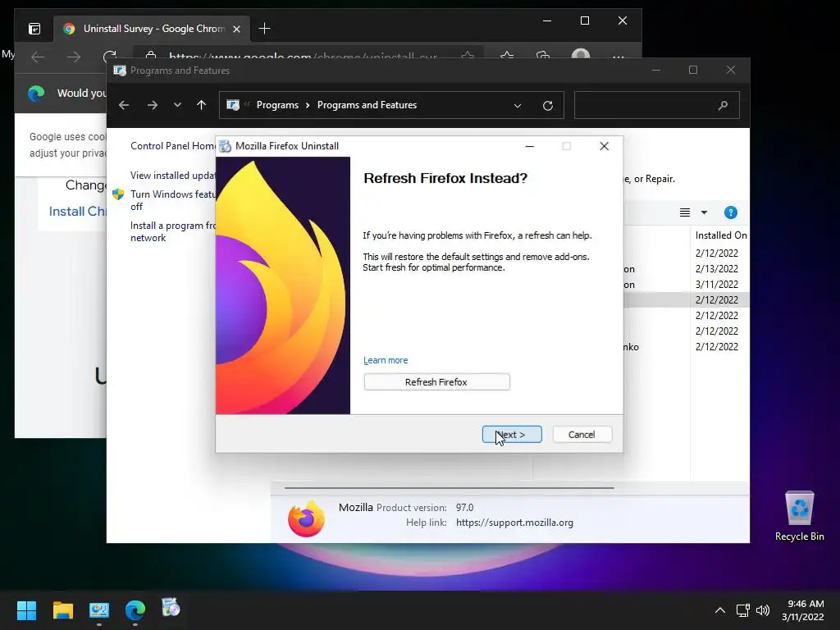Viewport: 840px width, 630px height.
Task: Open View installed updates link
Action: coord(172,176)
